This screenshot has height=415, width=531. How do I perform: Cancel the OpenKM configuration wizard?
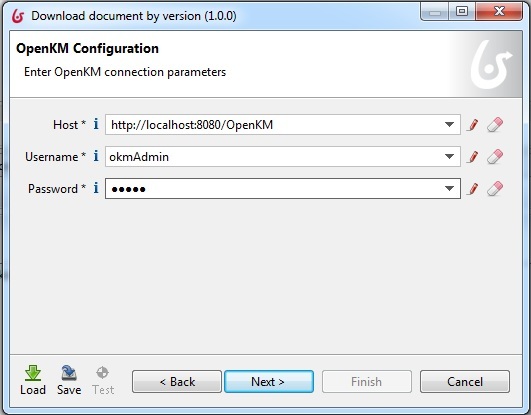click(465, 381)
